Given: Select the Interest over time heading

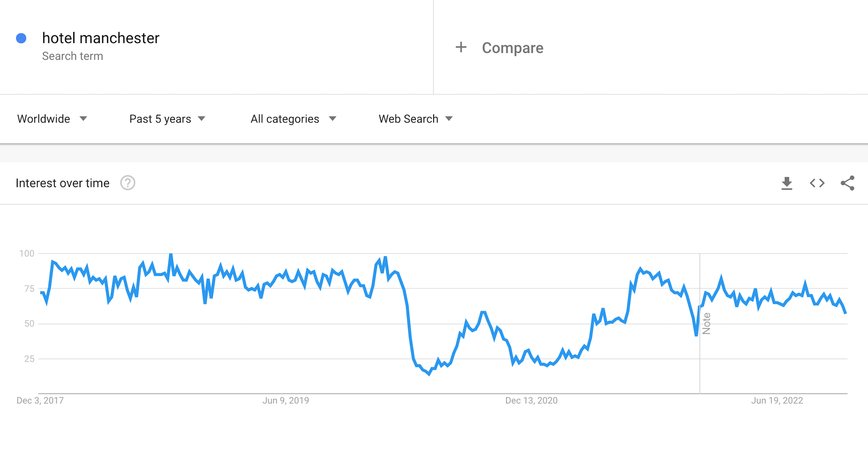Looking at the screenshot, I should pyautogui.click(x=62, y=183).
